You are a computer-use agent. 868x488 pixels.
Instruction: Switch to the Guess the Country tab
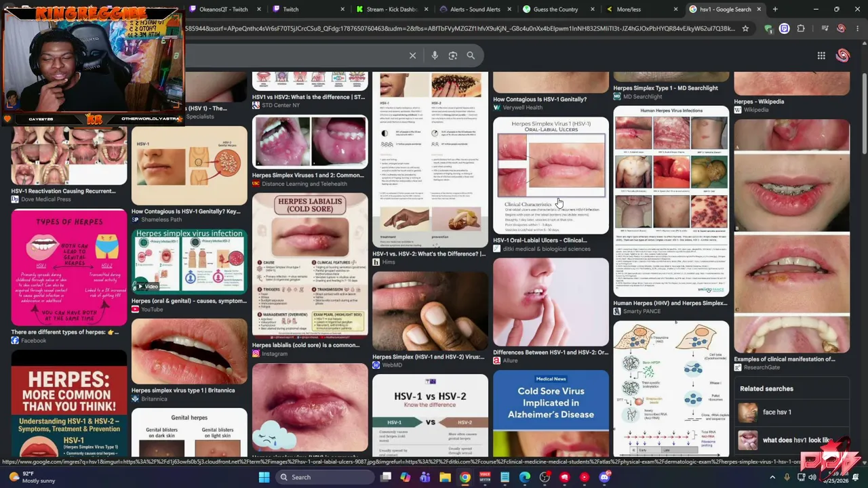coord(559,9)
